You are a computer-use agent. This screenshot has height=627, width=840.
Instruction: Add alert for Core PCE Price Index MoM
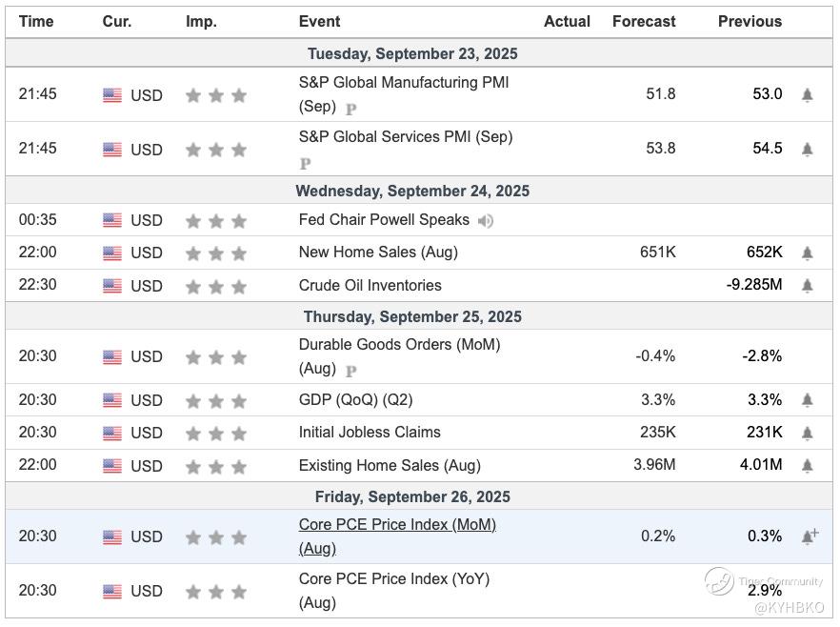[809, 536]
